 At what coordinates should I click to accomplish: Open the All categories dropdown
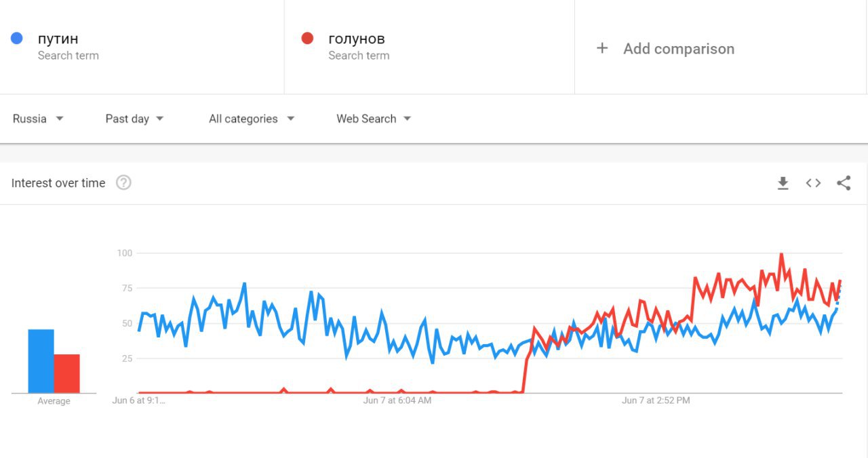[252, 119]
